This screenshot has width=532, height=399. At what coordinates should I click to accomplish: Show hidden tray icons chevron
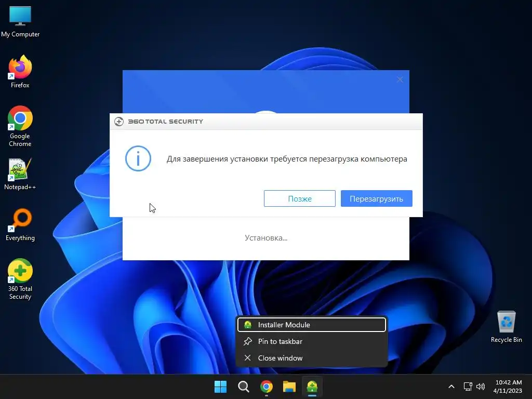tap(451, 387)
